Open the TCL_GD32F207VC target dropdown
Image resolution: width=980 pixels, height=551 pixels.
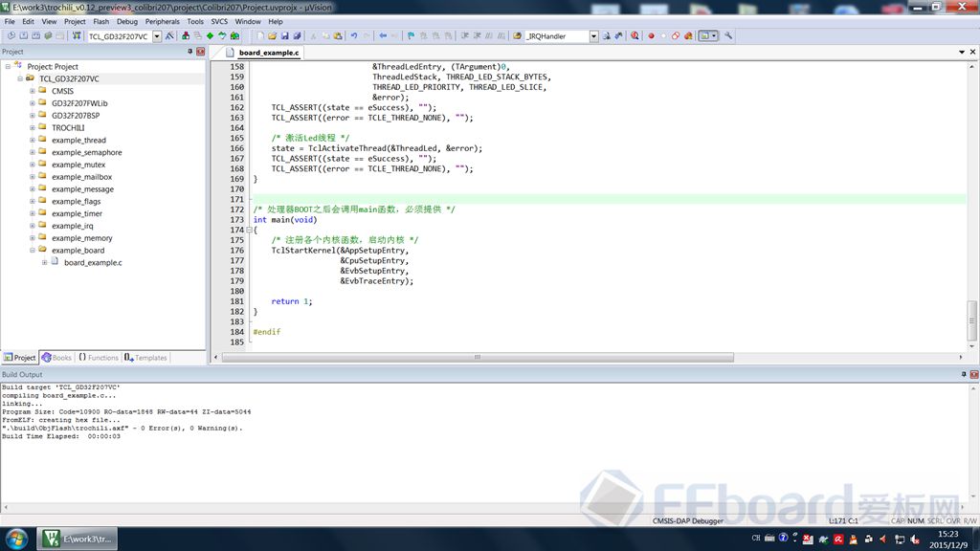157,35
